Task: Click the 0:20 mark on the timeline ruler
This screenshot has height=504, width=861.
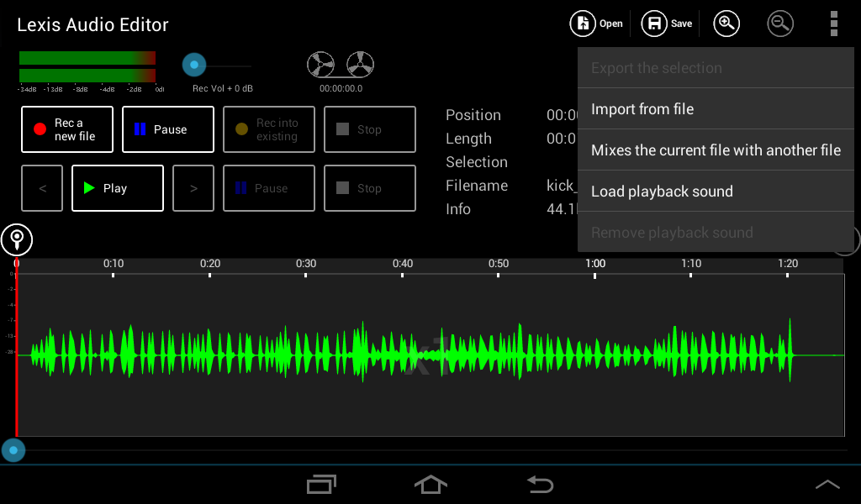Action: click(x=209, y=264)
